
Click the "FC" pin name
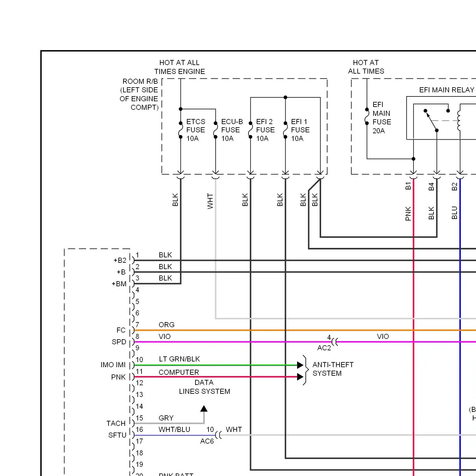(121, 330)
